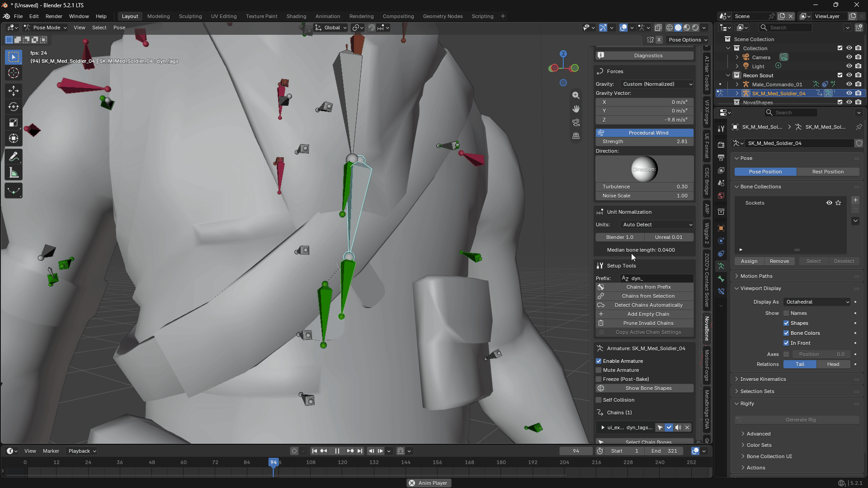This screenshot has width=868, height=488.
Task: Uncheck the Shapes display checkbox
Action: (x=786, y=323)
